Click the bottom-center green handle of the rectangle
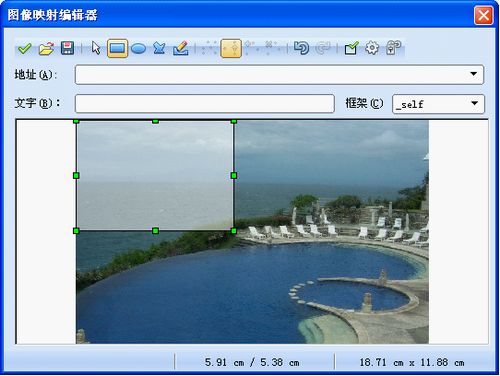The image size is (500, 376). (155, 231)
